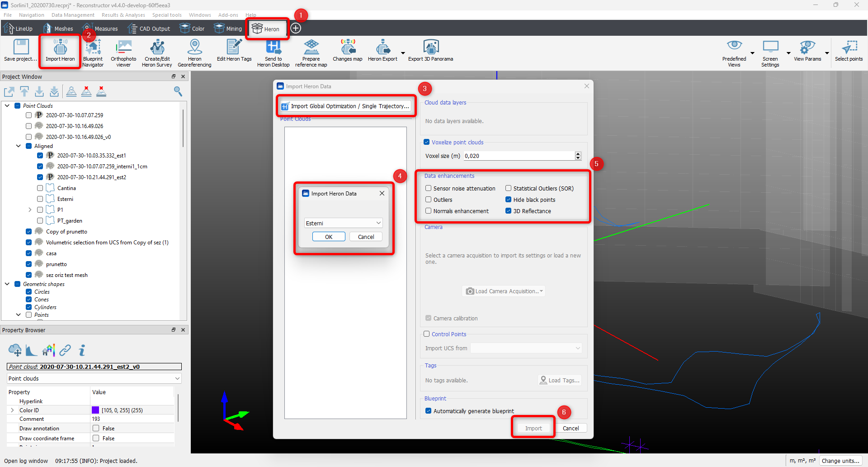The width and height of the screenshot is (868, 467).
Task: Open the Changes map tool
Action: click(347, 51)
